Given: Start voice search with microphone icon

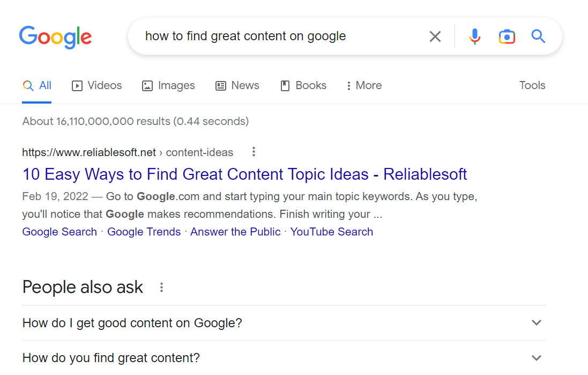Looking at the screenshot, I should pos(475,36).
